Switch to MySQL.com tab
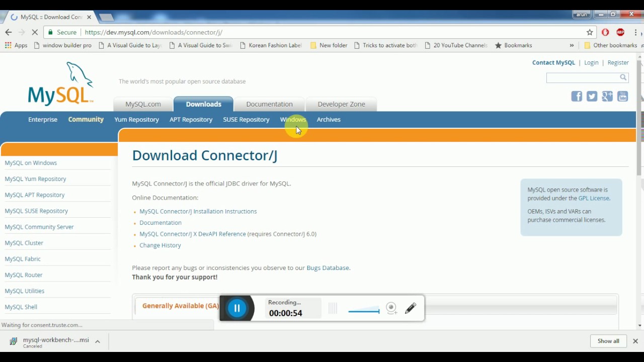The image size is (644, 362). click(x=143, y=104)
